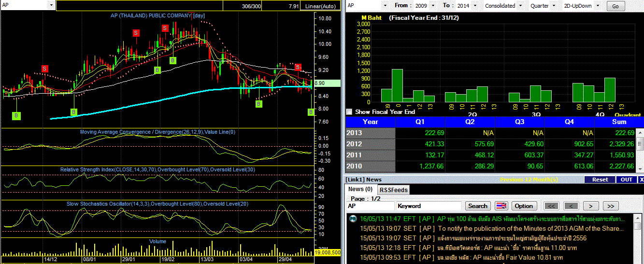Open the 16/05/13 11:47 EFT AIS news item
Image resolution: width=644 pixels, height=264 pixels.
(x=493, y=219)
